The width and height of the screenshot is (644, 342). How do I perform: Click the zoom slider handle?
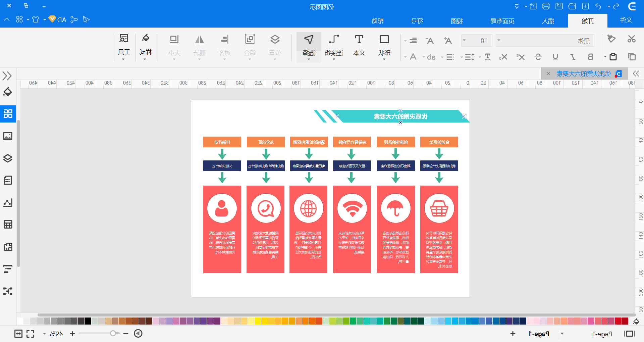113,334
